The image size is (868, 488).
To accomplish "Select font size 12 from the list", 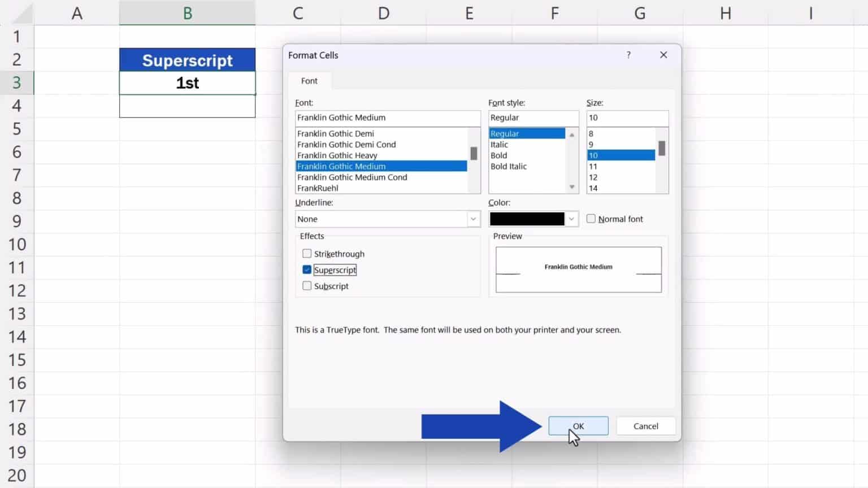I will tap(593, 177).
